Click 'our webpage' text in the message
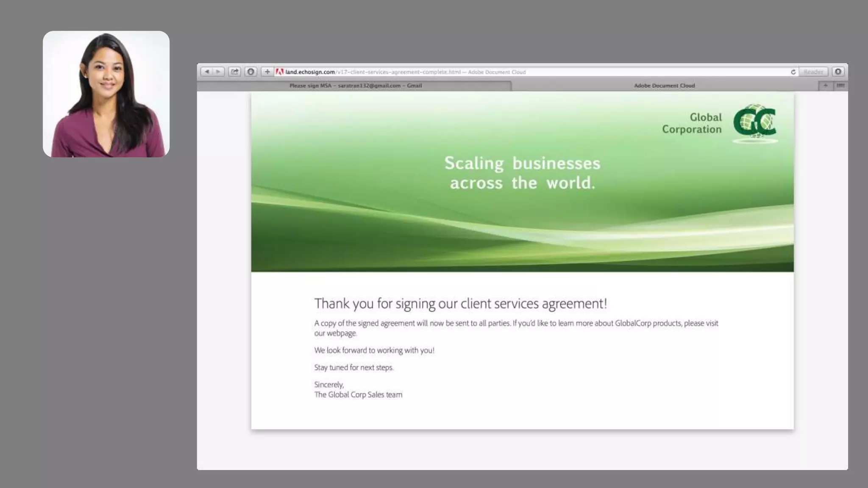Screen dimensions: 868x488 335,333
